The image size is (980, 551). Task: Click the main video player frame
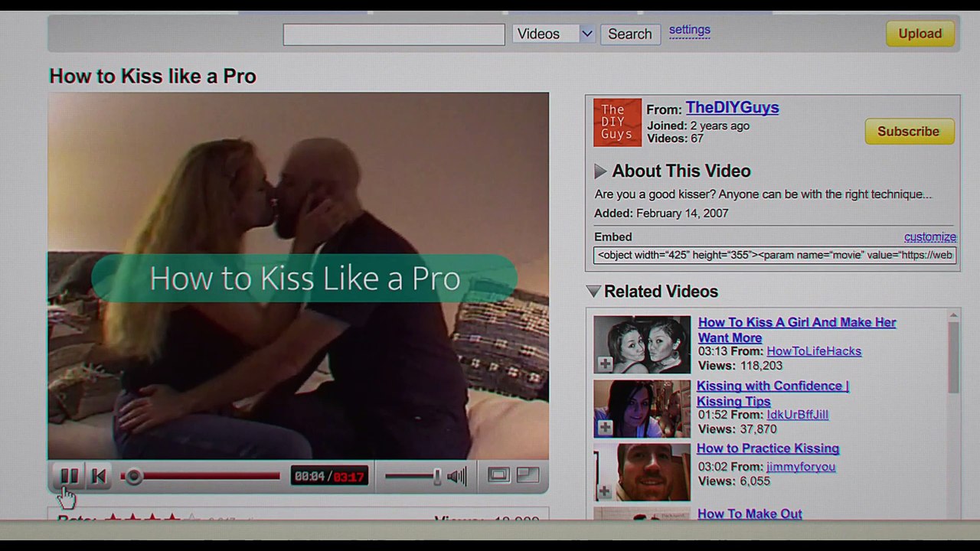(x=299, y=276)
